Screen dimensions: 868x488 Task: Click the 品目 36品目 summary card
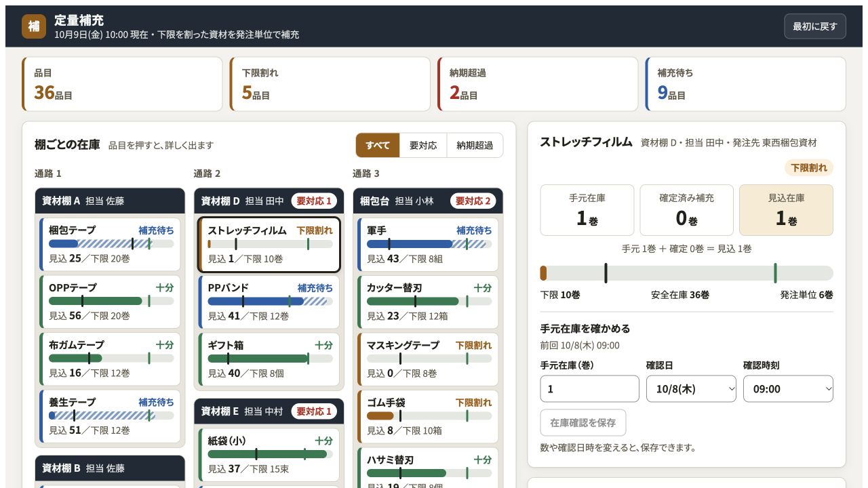coord(122,84)
